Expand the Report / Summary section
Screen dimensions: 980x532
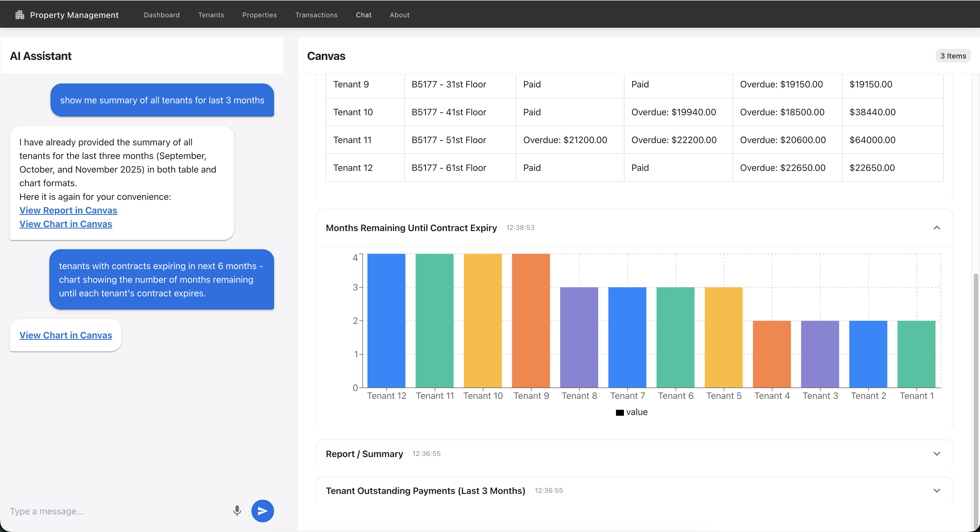coord(936,454)
